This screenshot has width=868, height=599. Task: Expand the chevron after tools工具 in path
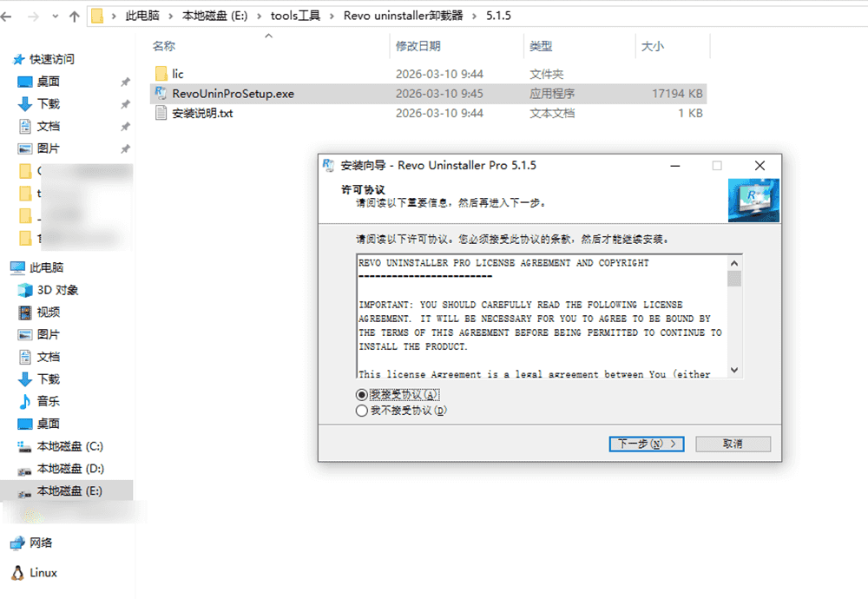332,16
